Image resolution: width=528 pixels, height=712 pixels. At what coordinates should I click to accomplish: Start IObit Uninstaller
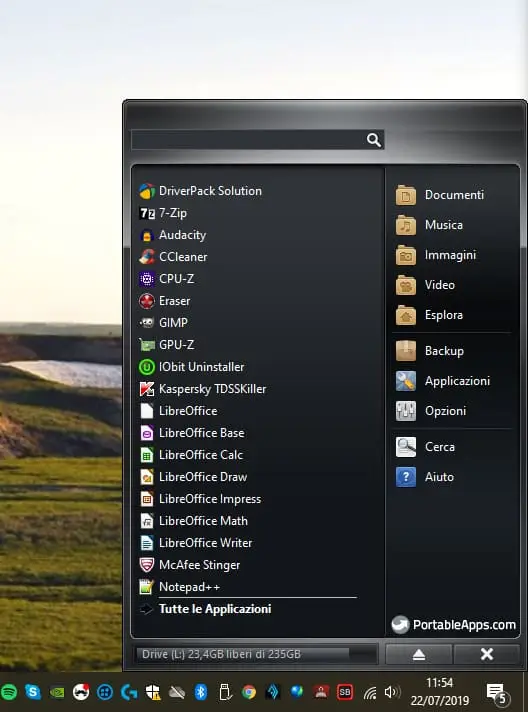192,367
